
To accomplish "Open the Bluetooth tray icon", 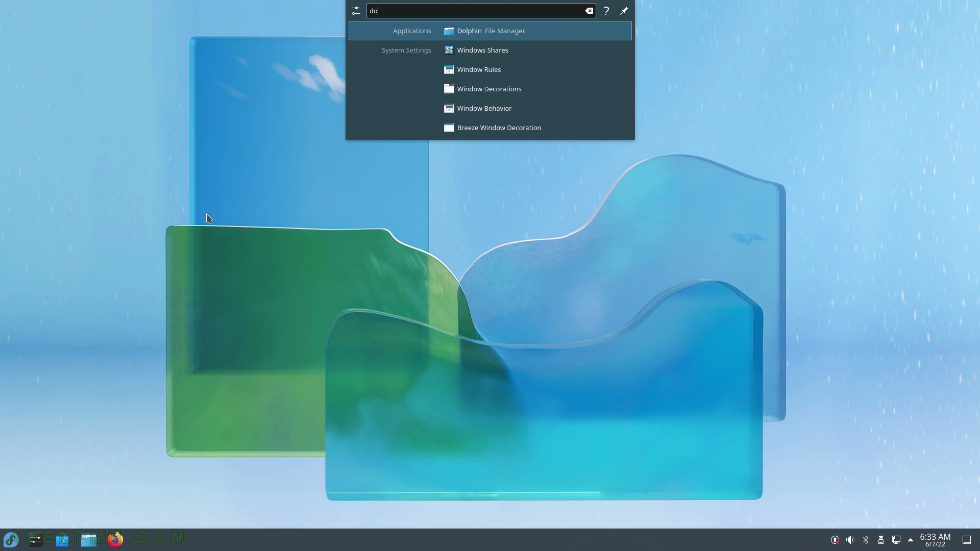I will [x=866, y=540].
